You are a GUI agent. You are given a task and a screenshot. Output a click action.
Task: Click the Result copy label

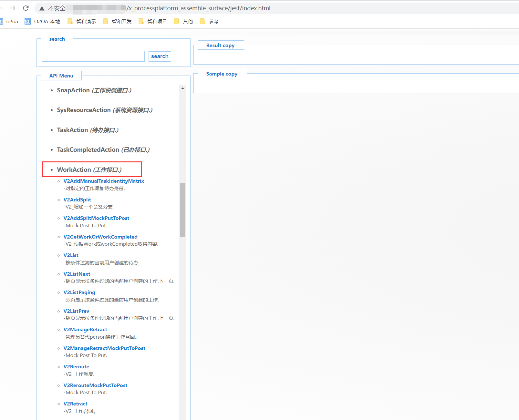point(221,46)
